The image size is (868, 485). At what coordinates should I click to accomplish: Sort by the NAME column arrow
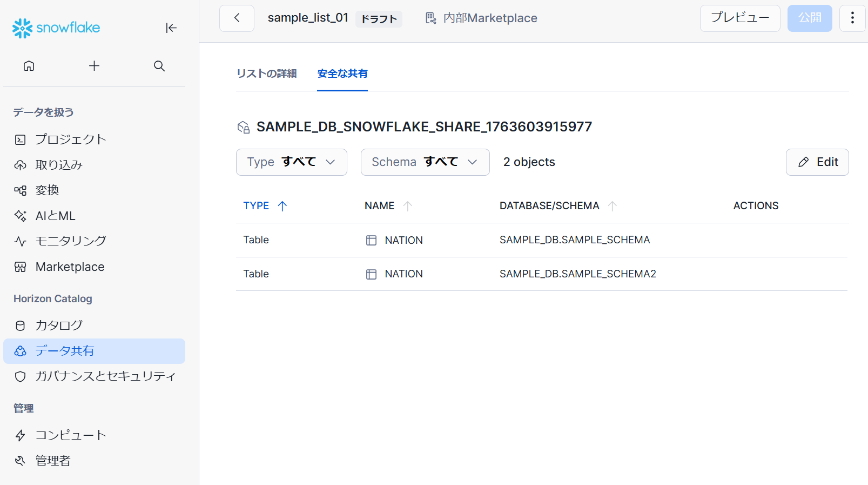408,206
